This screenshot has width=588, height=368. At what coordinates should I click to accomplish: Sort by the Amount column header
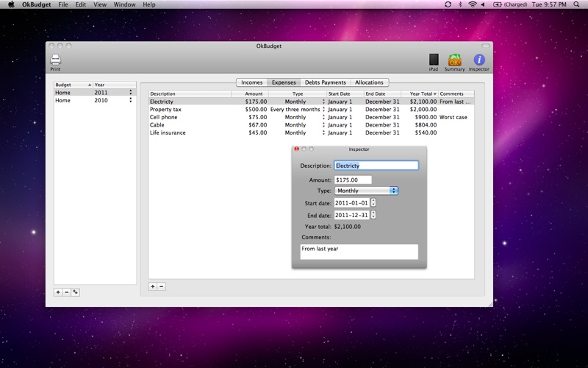pos(250,94)
